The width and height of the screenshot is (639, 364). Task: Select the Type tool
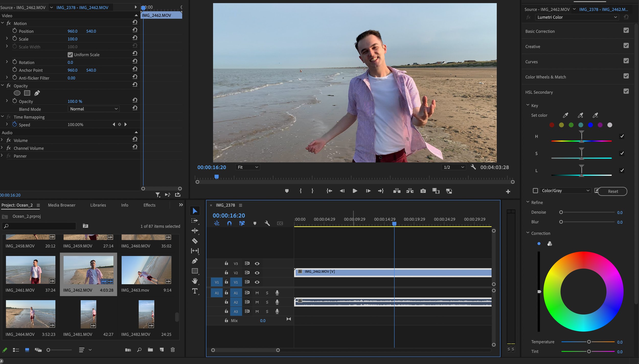(195, 291)
